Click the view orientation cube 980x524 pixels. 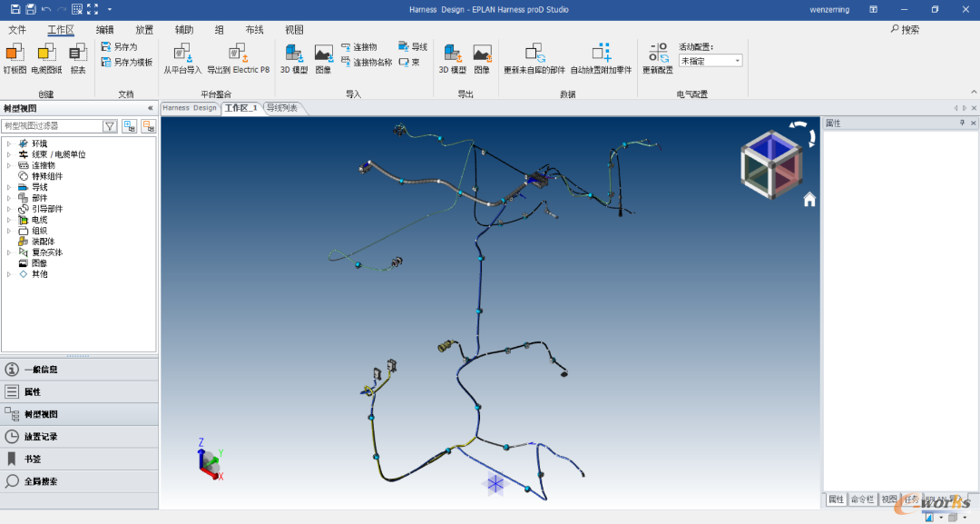[771, 164]
